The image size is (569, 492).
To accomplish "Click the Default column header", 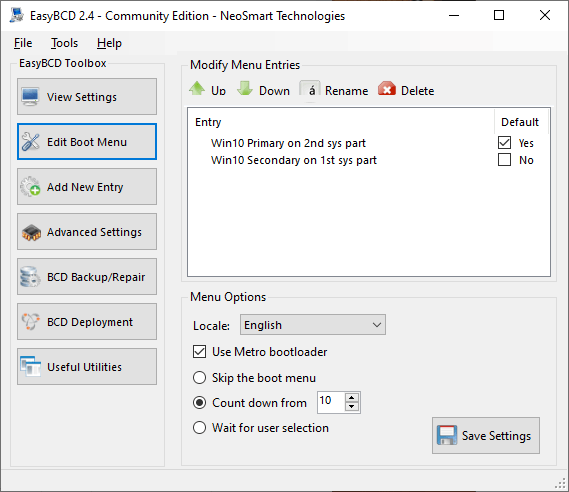I will (x=520, y=122).
